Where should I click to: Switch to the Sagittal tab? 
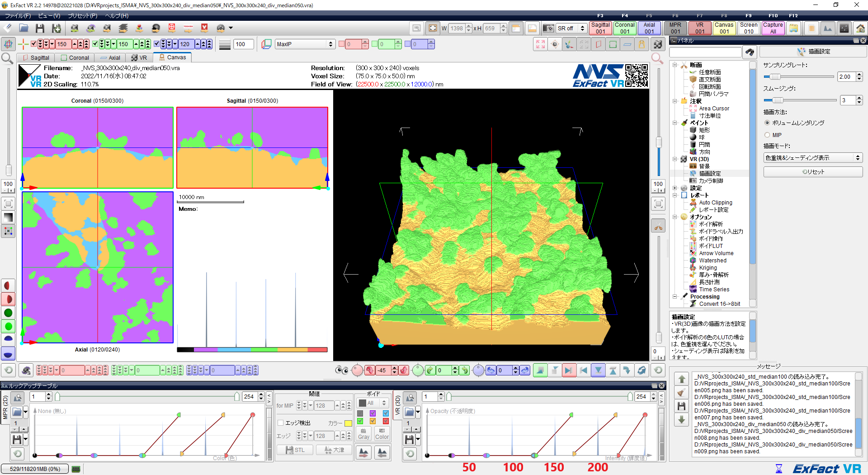coord(36,58)
